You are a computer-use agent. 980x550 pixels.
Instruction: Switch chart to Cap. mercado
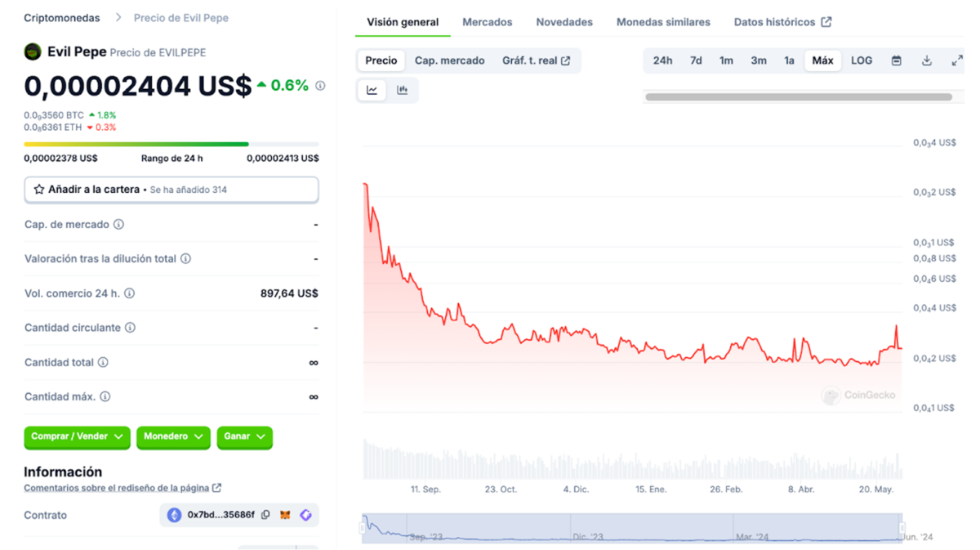click(449, 60)
